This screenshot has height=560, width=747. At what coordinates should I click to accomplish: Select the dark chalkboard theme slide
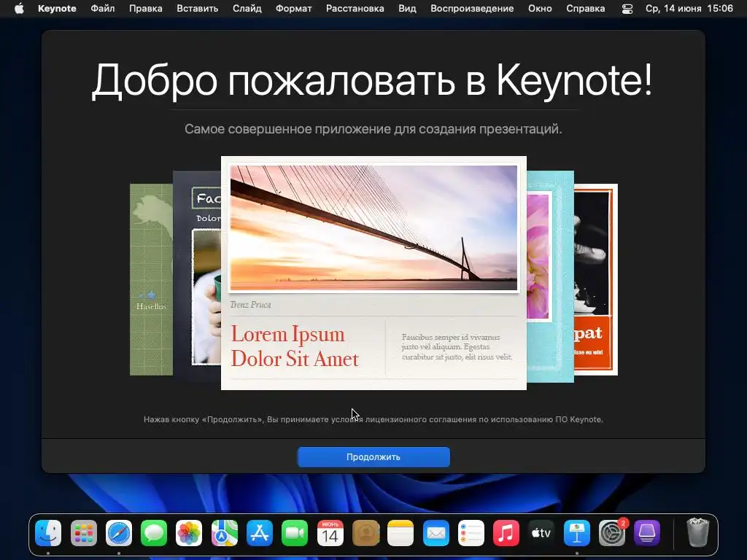pyautogui.click(x=197, y=276)
